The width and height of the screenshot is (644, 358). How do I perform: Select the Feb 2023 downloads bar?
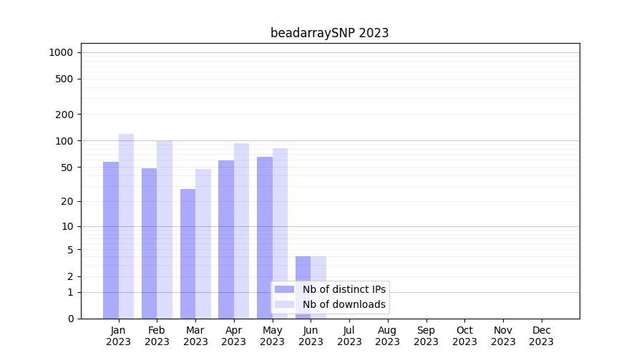point(165,229)
